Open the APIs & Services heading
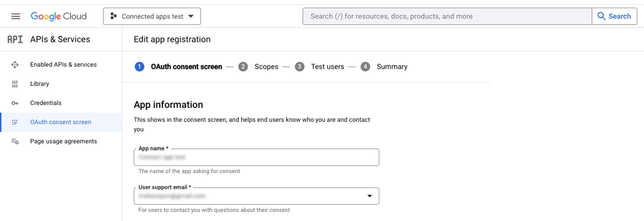Viewport: 644px width, 221px height. tap(60, 39)
